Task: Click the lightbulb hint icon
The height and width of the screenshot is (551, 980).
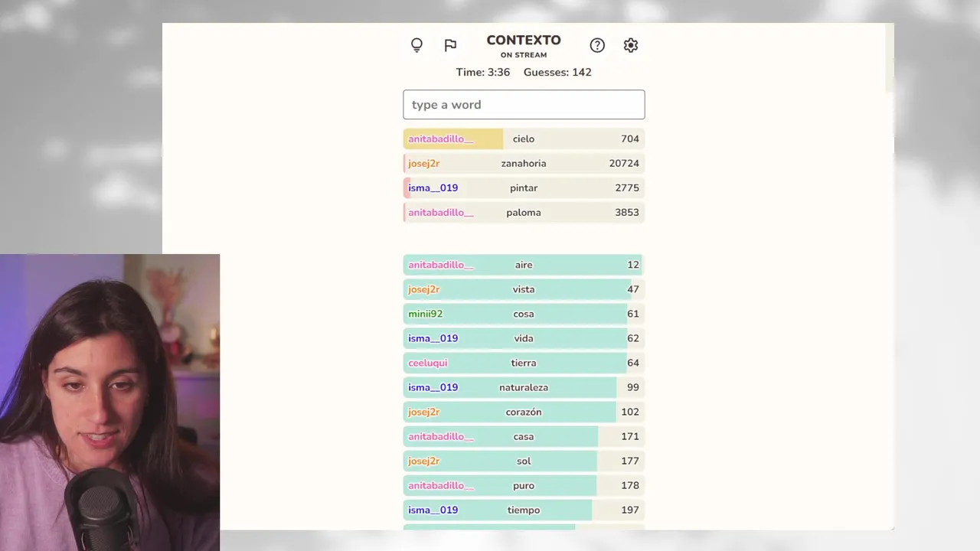Action: point(416,45)
